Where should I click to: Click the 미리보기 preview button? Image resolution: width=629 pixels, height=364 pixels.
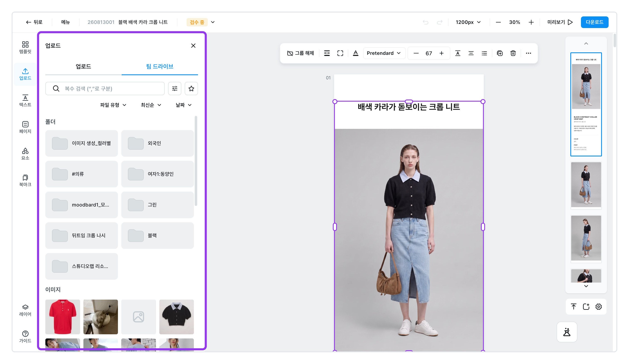560,22
